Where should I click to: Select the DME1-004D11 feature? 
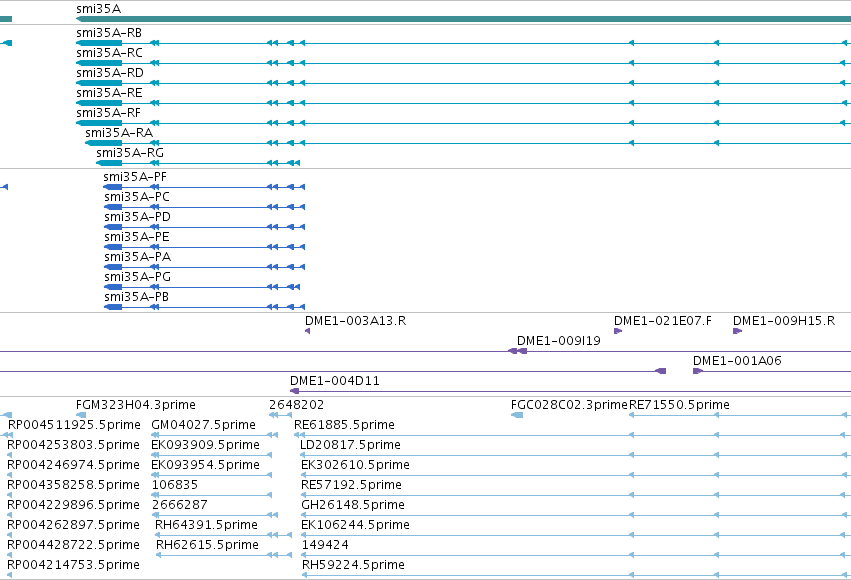pos(334,381)
